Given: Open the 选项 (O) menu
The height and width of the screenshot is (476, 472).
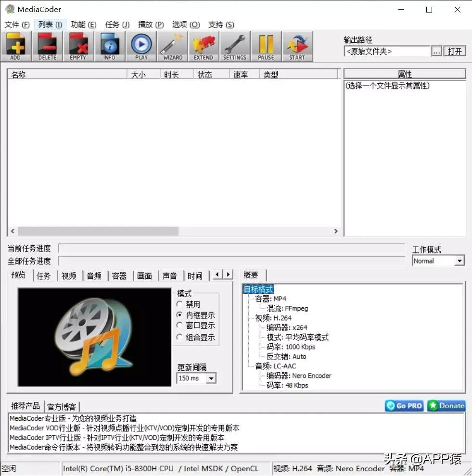Looking at the screenshot, I should 186,25.
